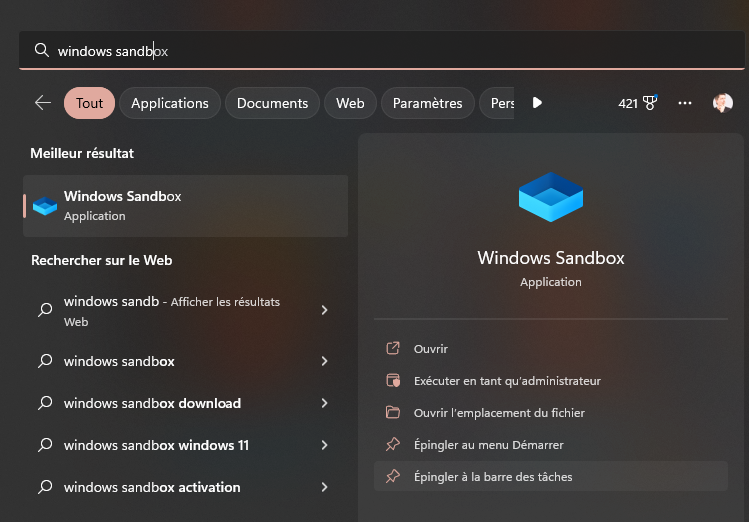Switch to the Paramètres filter tab
Image resolution: width=749 pixels, height=522 pixels.
tap(428, 103)
